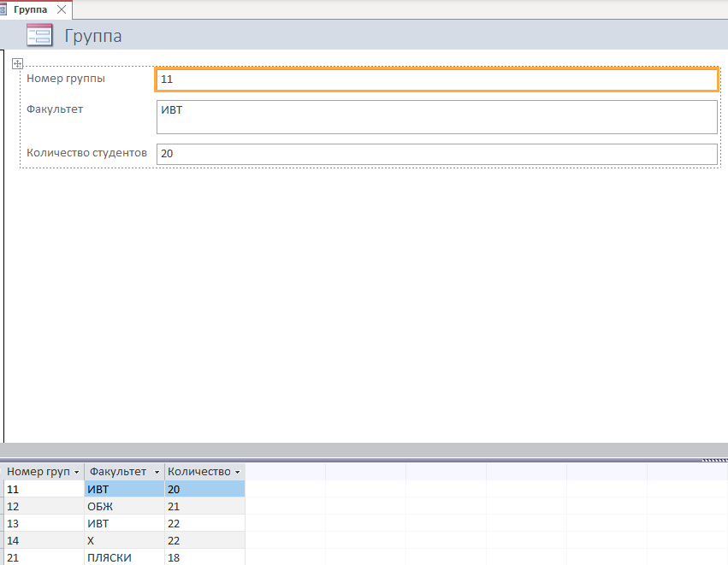Image resolution: width=728 pixels, height=565 pixels.
Task: Click the ИВТ cell in row 13
Action: click(124, 524)
